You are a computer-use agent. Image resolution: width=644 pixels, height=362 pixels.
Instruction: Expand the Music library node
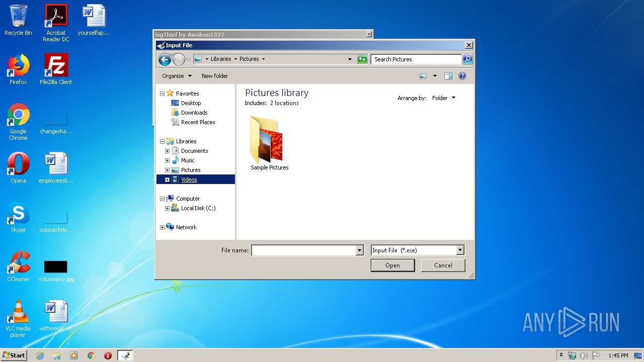tap(167, 160)
